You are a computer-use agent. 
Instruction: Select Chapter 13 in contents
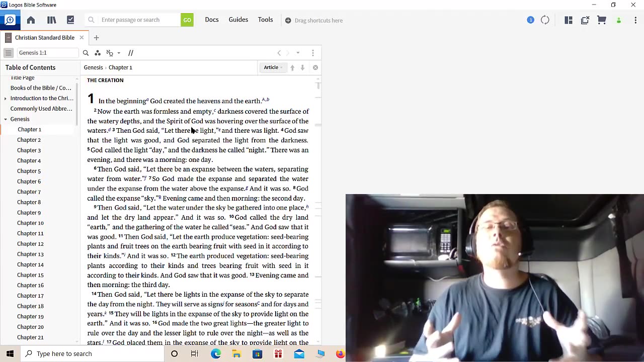tap(30, 254)
